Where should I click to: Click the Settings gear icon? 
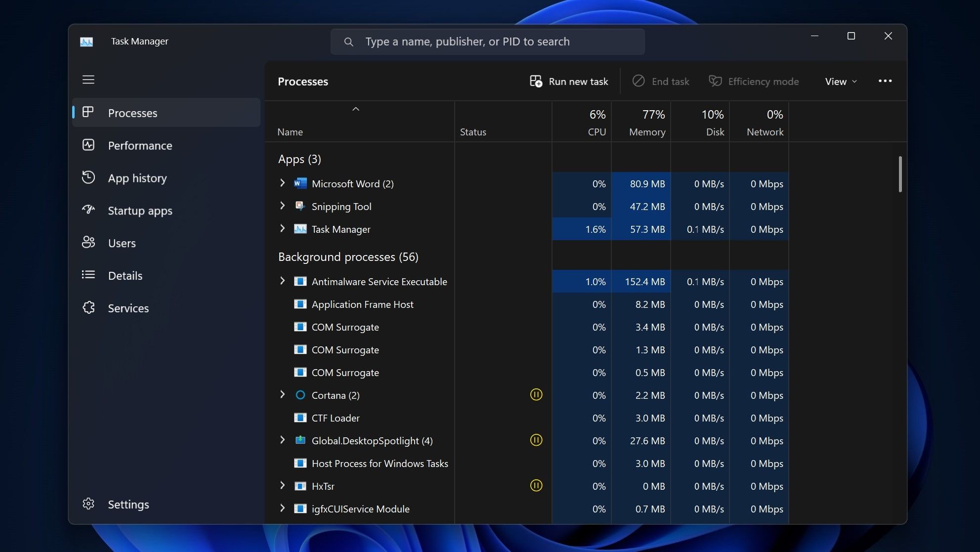click(88, 504)
